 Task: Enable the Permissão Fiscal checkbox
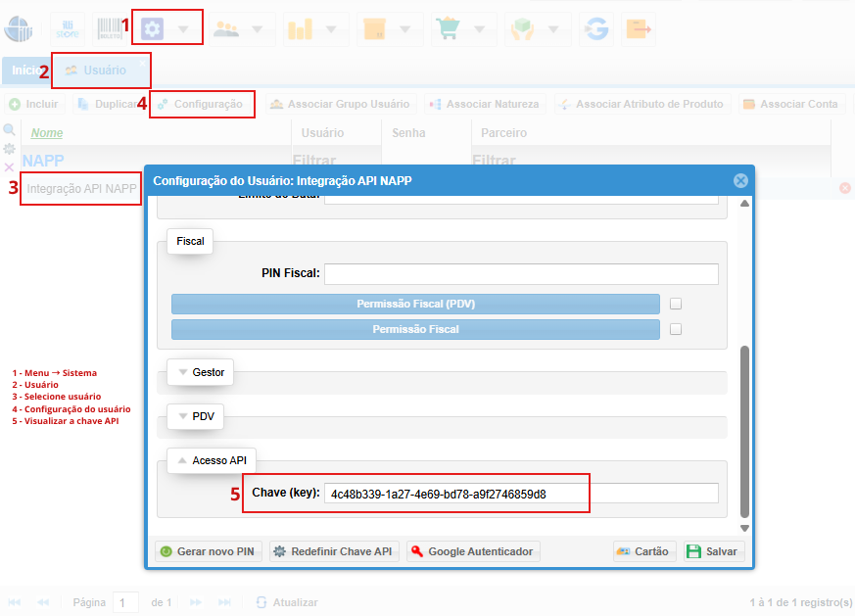676,329
